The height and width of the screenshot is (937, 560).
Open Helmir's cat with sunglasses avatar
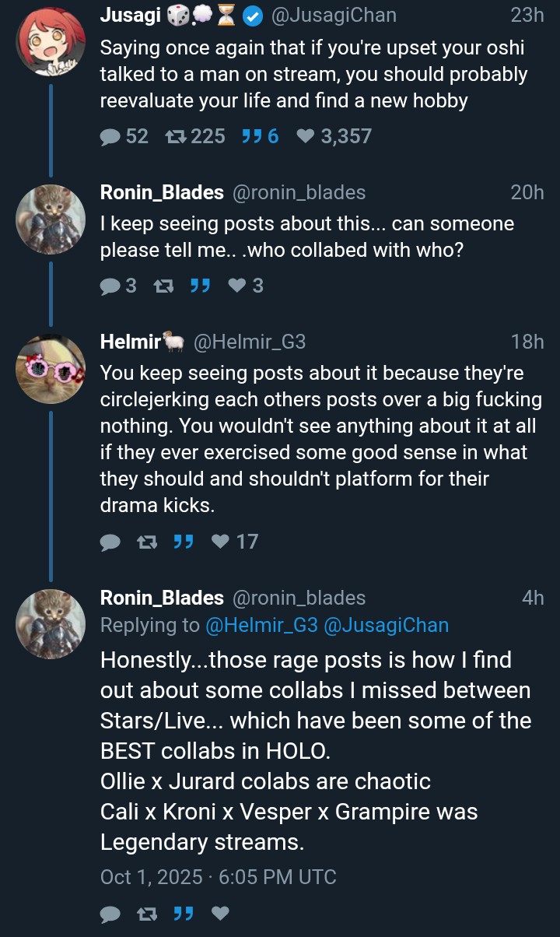coord(51,368)
